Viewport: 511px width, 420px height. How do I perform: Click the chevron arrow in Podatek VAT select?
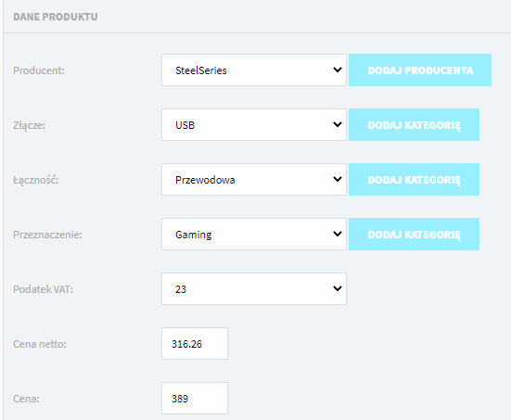coord(338,288)
